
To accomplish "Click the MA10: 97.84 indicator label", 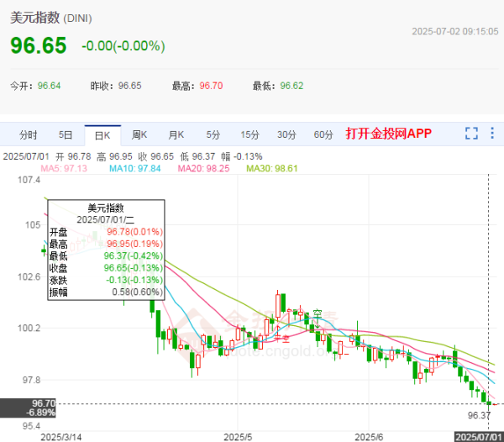I will coord(134,168).
